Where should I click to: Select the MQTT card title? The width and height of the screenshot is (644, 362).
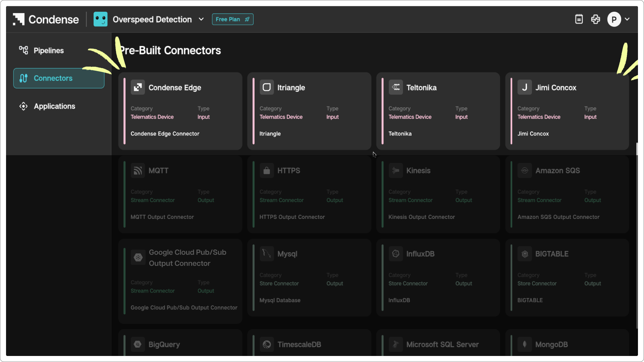point(158,171)
